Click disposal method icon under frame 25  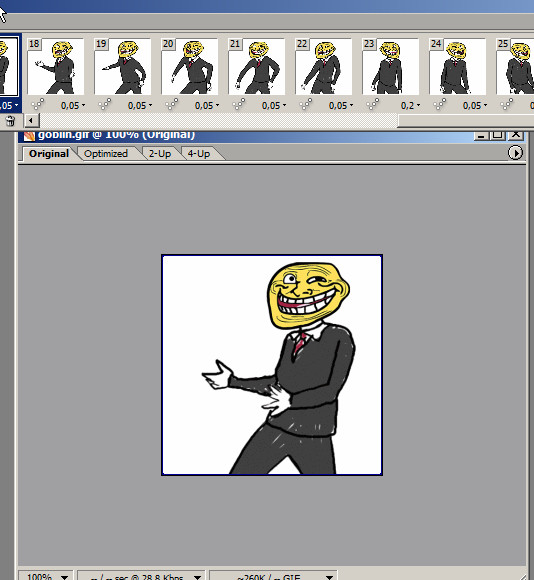(506, 105)
